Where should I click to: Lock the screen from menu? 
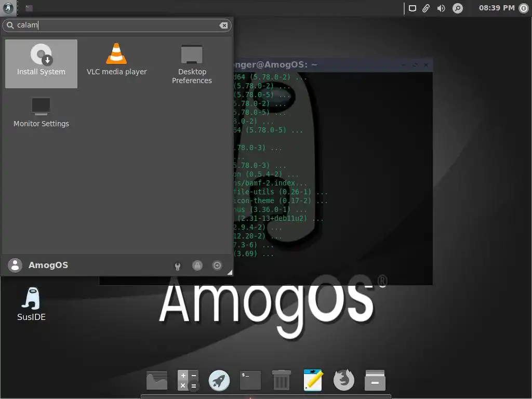tap(197, 265)
